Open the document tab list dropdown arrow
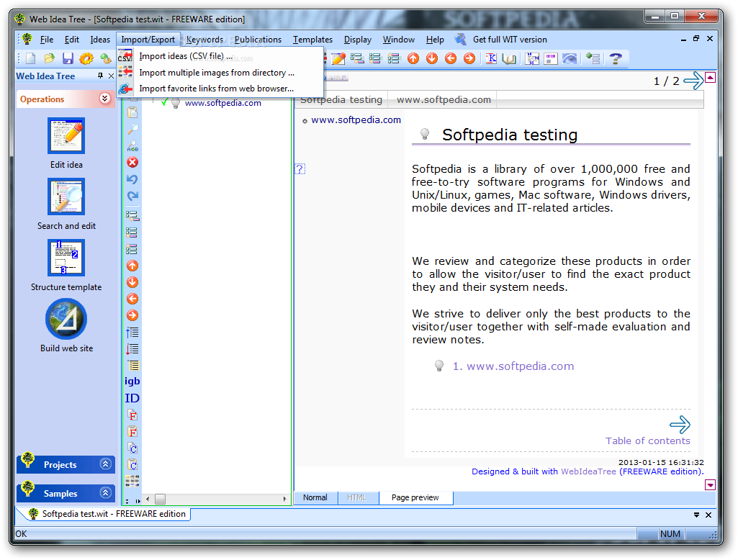738x560 pixels. 696,515
